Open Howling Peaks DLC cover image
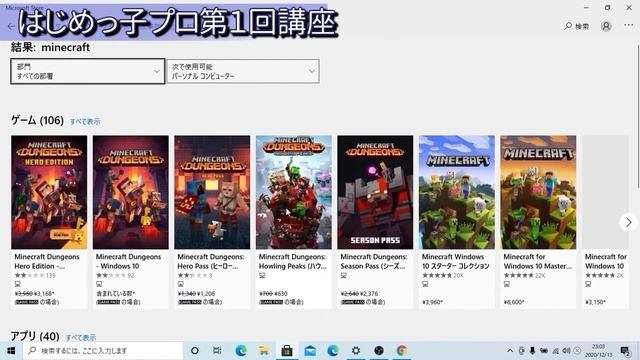Viewport: 640px width, 360px height. [294, 192]
